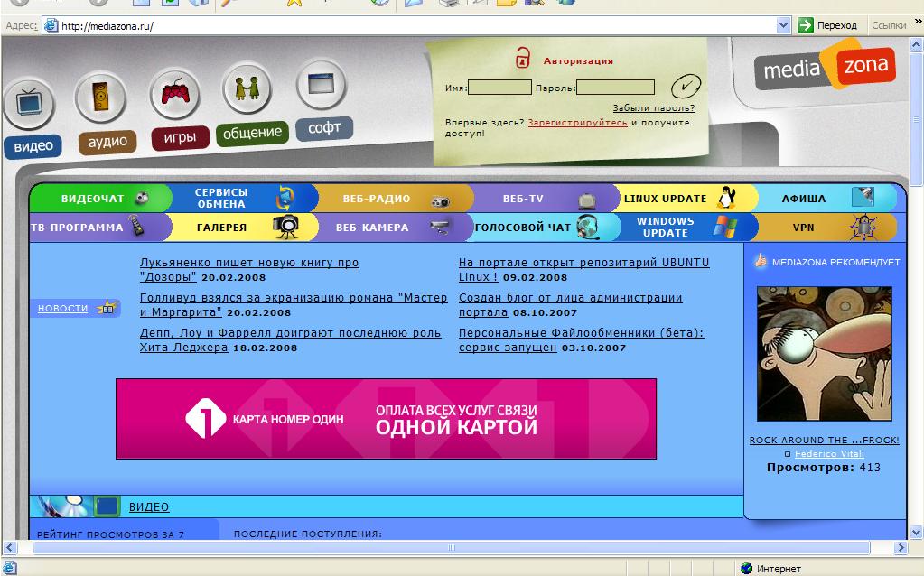924x576 pixels.
Task: Click the ROCK AROUND THE ...FROCK! link
Action: click(x=825, y=440)
